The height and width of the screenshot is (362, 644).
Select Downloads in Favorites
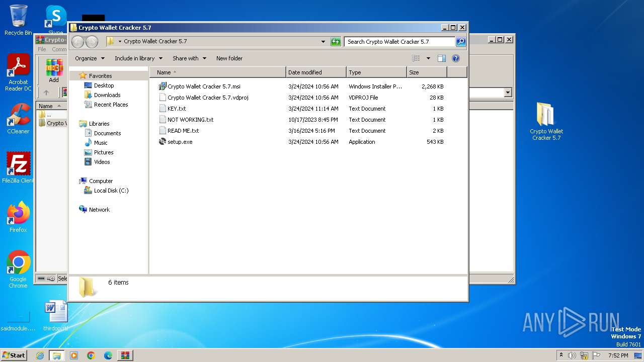pos(107,95)
